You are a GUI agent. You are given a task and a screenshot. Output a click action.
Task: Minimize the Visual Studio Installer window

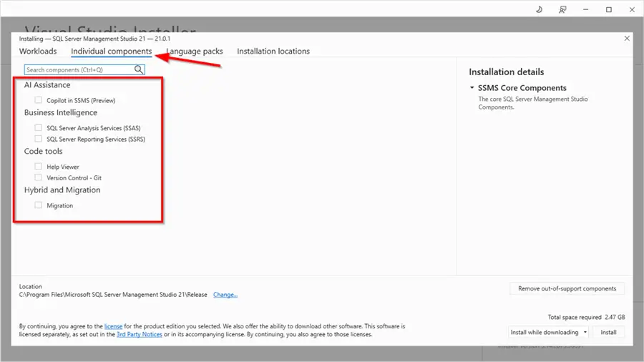pos(585,9)
